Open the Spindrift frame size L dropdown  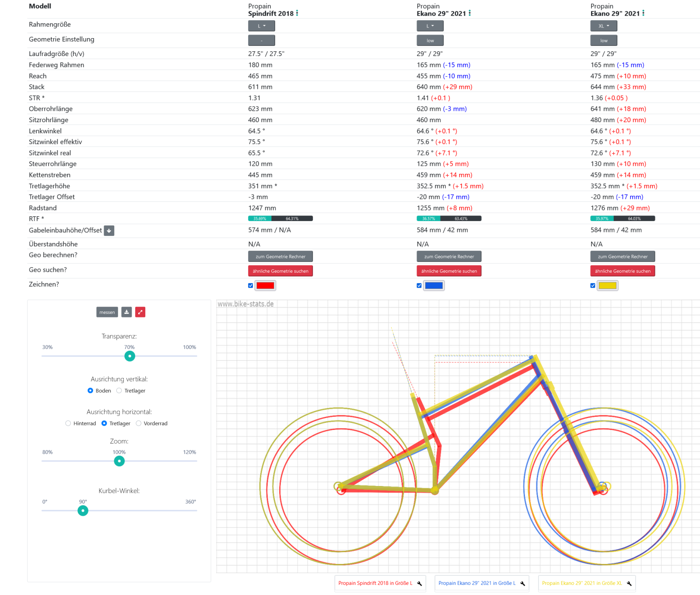pos(261,26)
